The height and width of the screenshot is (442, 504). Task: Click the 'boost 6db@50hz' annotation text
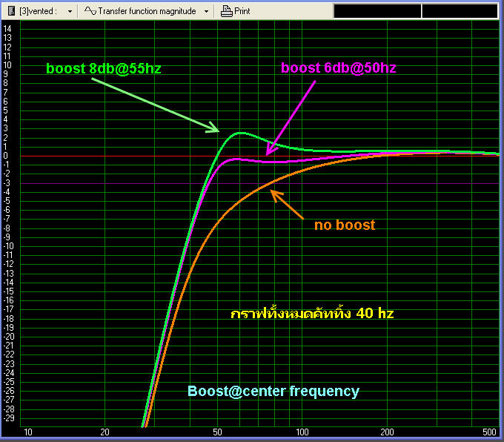pos(339,68)
